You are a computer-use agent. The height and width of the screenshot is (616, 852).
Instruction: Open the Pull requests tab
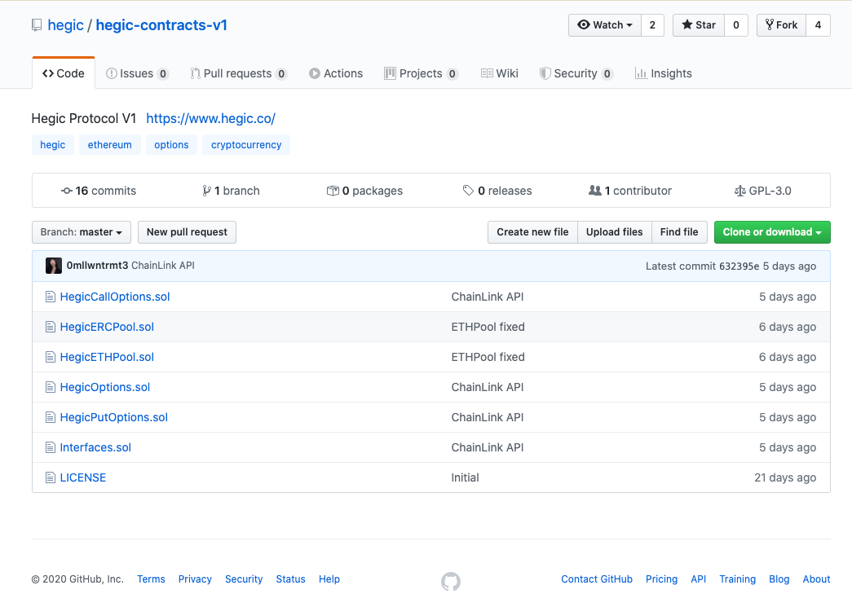[239, 73]
